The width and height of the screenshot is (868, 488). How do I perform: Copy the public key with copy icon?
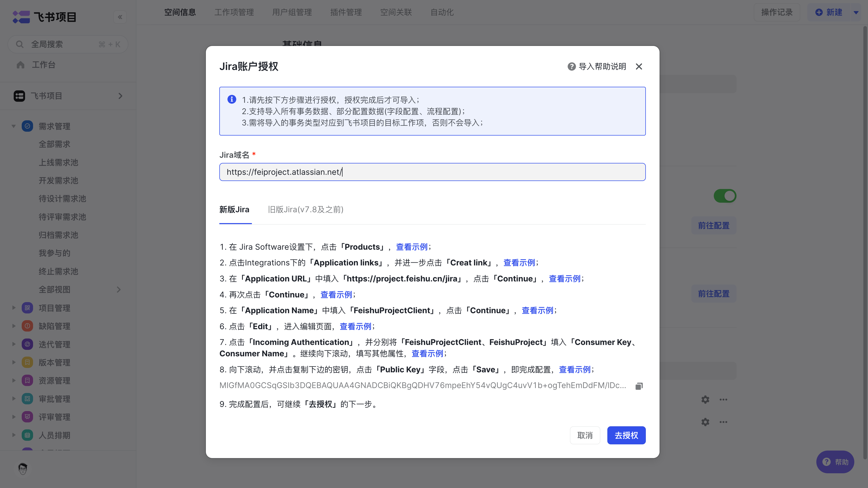pos(639,386)
